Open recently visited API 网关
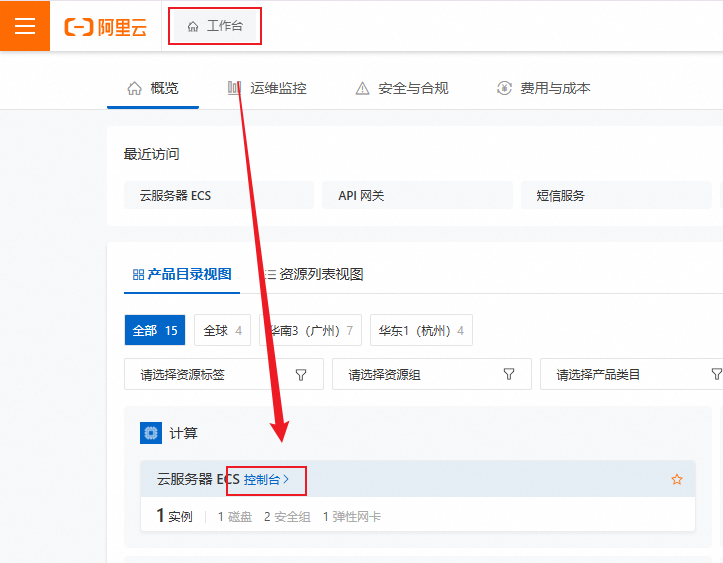Screen dimensions: 723x563 coord(417,196)
